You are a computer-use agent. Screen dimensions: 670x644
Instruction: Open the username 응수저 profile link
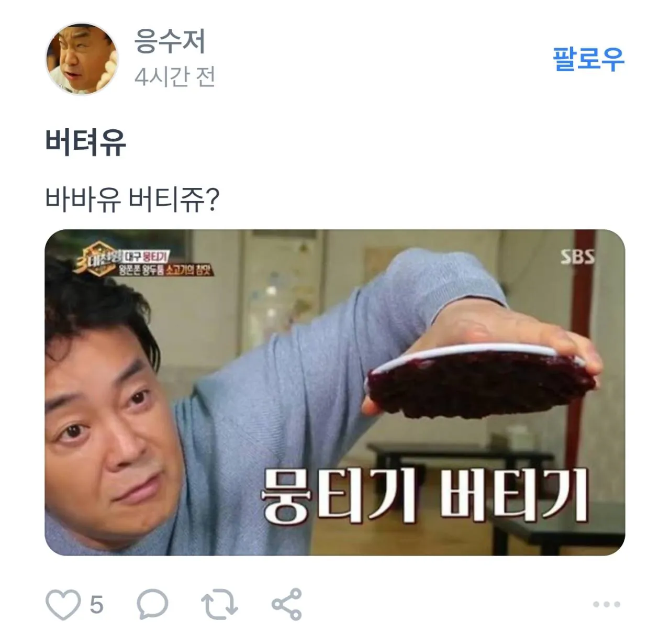[170, 41]
